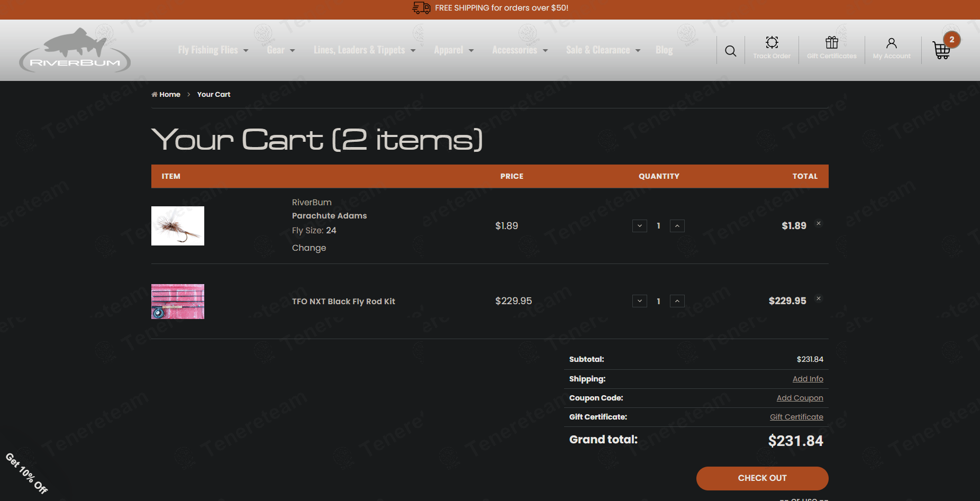Open Track Order from header
The image size is (980, 501).
point(772,48)
